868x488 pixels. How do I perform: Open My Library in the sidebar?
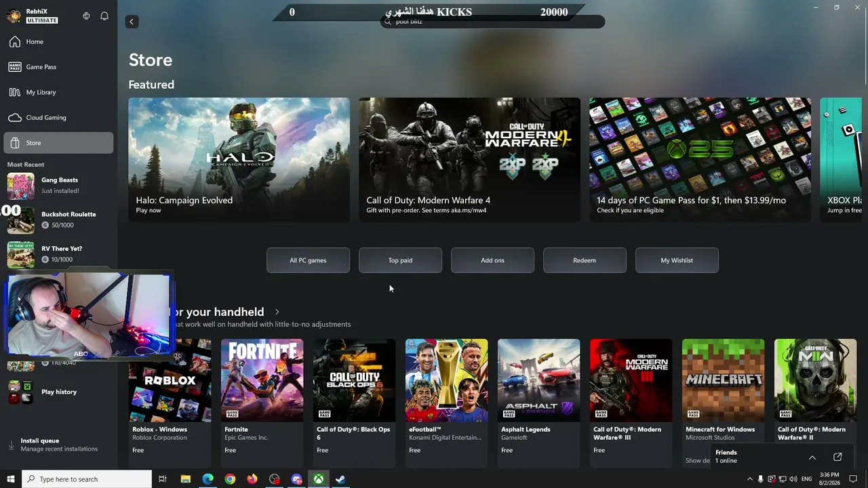[x=58, y=92]
